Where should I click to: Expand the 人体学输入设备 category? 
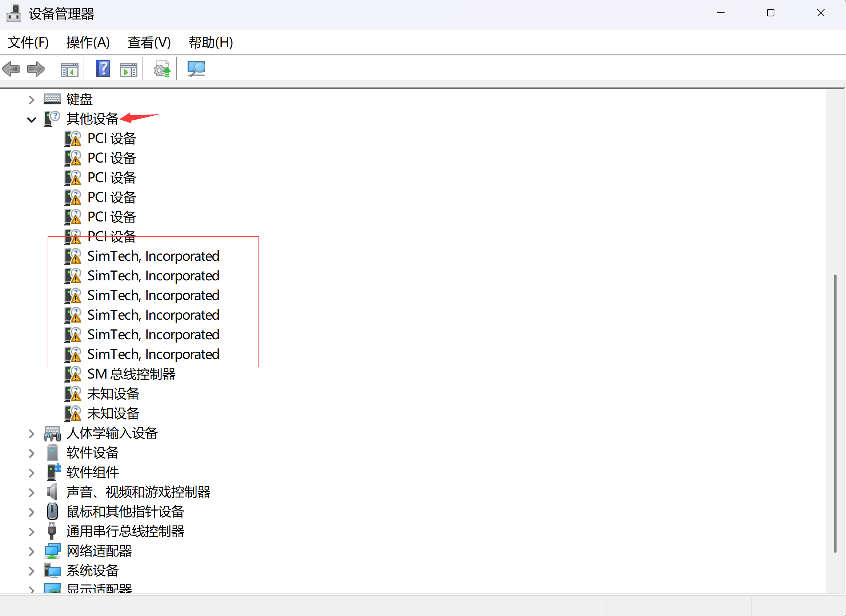(32, 433)
